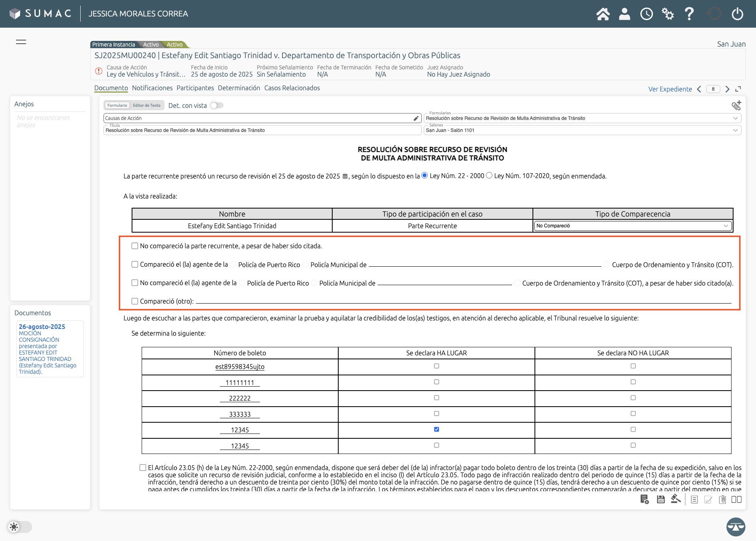756x541 pixels.
Task: Select the 'Ley Núm. 107-2020' radio button
Action: click(489, 176)
